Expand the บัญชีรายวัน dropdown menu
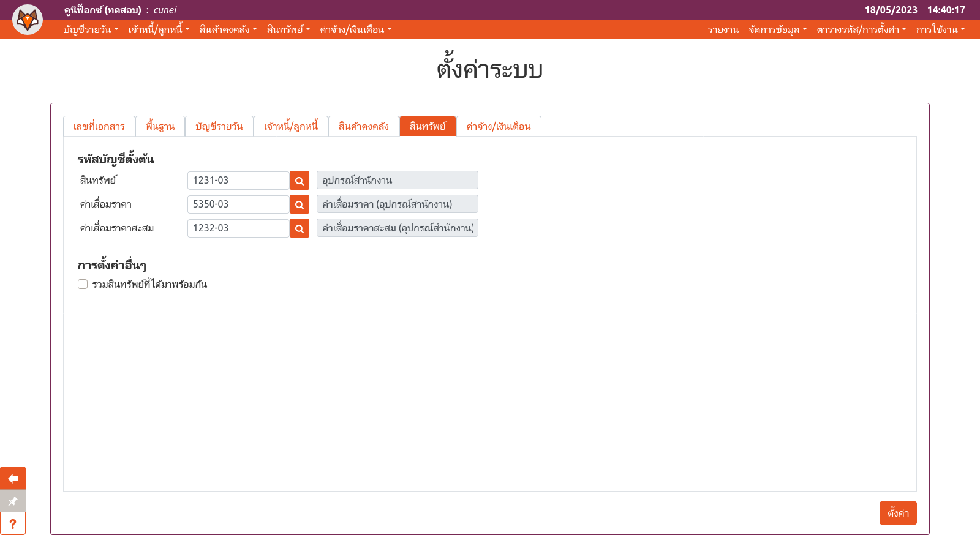Viewport: 980px width, 551px height. (x=91, y=29)
